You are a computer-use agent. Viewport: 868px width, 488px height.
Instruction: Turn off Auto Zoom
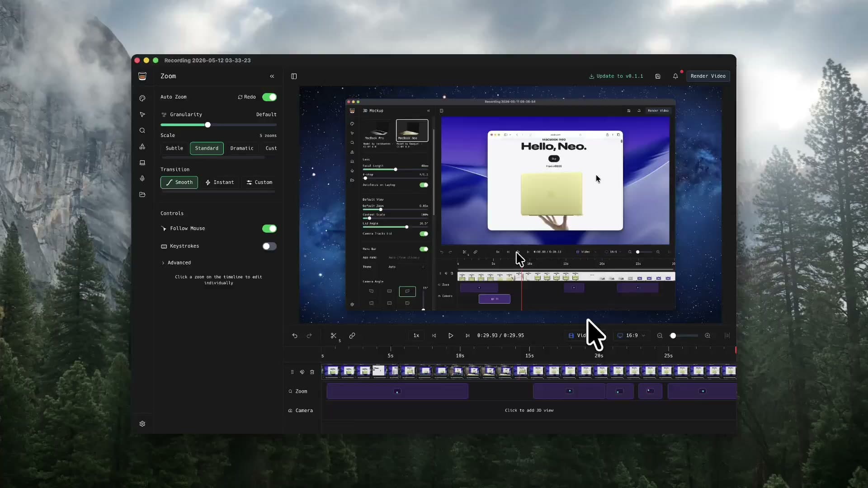pyautogui.click(x=269, y=97)
